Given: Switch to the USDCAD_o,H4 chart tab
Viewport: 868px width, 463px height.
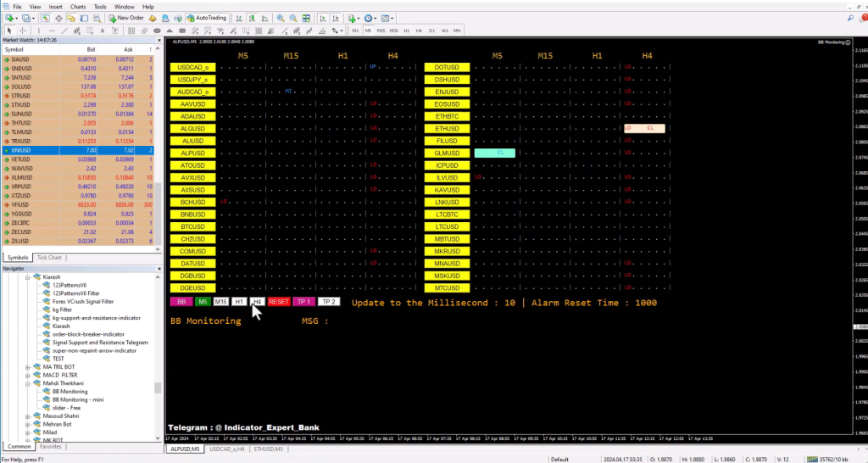Looking at the screenshot, I should click(x=227, y=449).
